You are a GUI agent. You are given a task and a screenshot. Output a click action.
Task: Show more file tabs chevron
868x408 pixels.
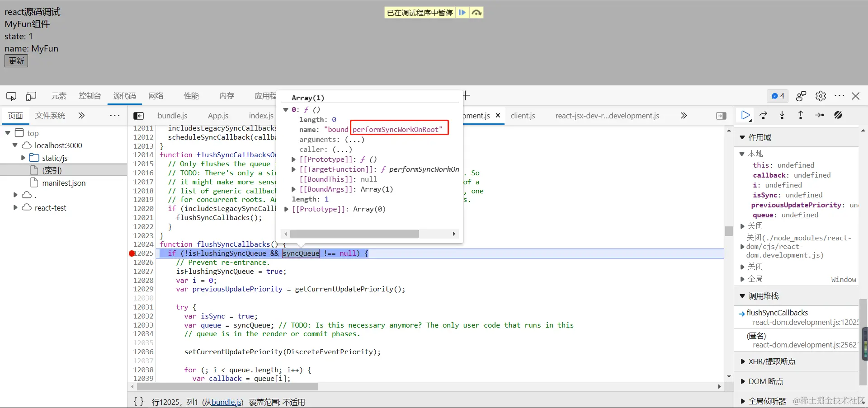coord(684,116)
